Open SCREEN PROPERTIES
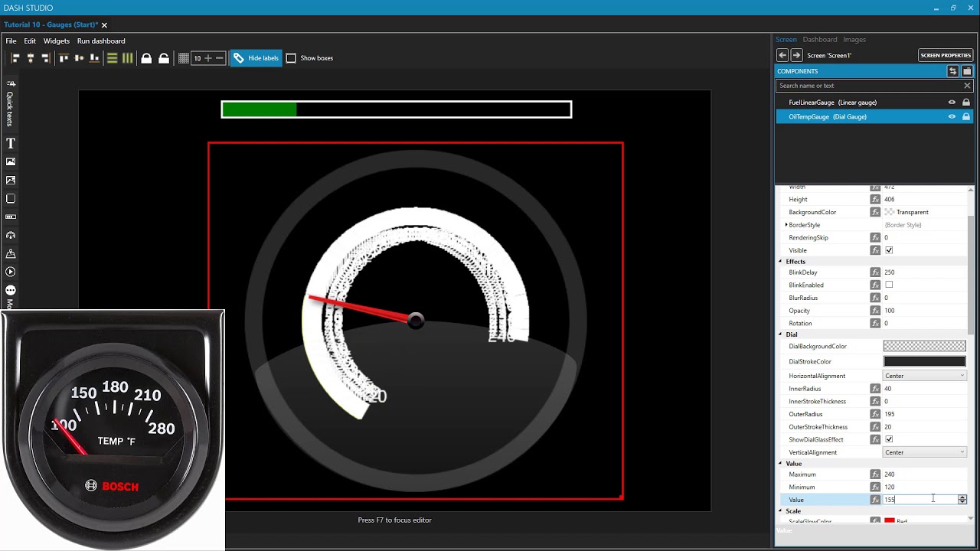980x551 pixels. 946,55
